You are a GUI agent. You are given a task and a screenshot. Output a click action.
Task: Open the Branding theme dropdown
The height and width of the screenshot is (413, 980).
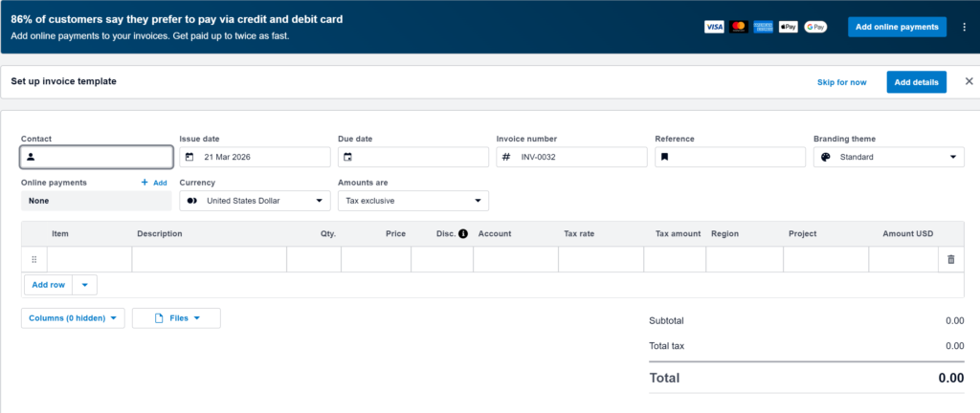point(888,157)
